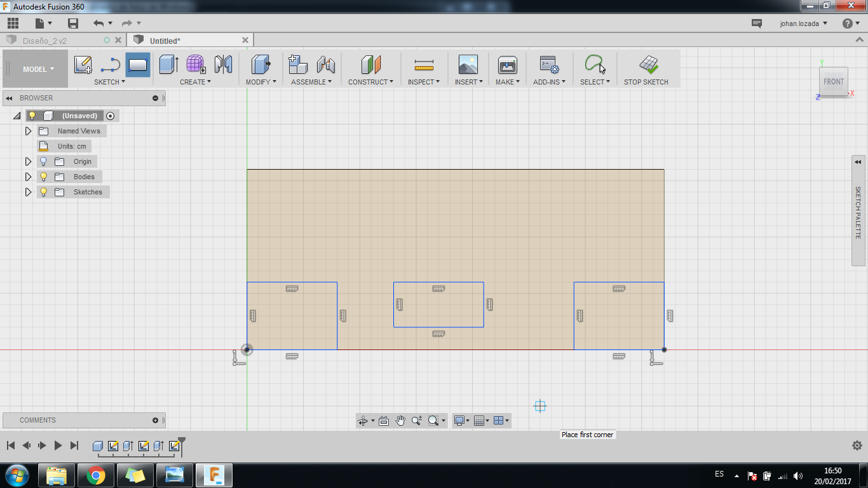Click the Insert image icon
Image resolution: width=868 pixels, height=488 pixels.
coord(468,64)
